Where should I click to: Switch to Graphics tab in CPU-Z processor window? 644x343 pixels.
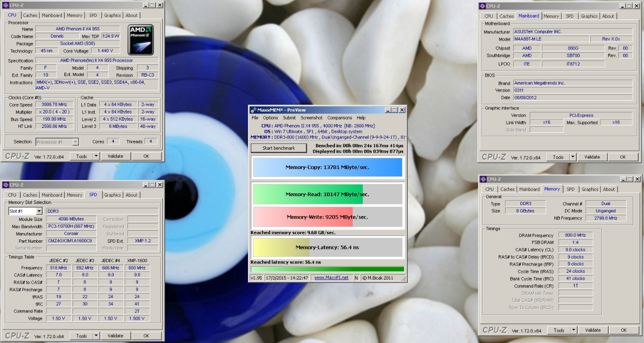click(x=112, y=16)
